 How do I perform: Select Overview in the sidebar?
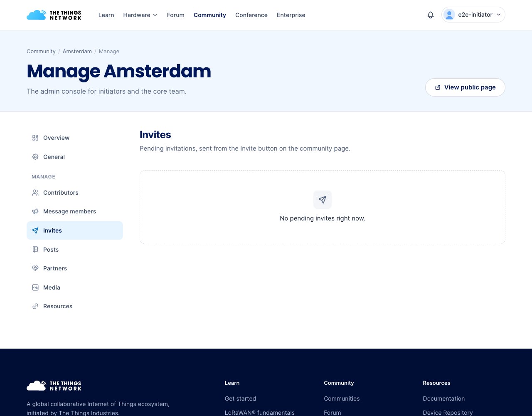(75, 138)
